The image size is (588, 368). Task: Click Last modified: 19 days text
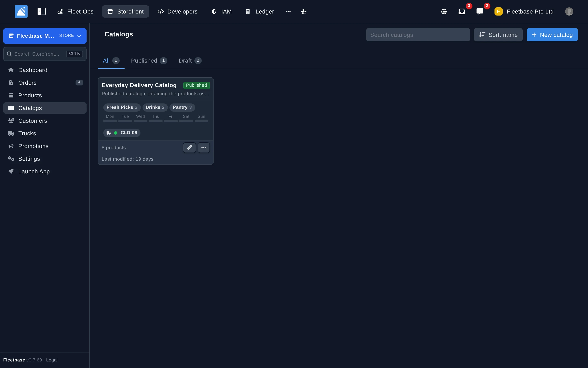pos(128,159)
